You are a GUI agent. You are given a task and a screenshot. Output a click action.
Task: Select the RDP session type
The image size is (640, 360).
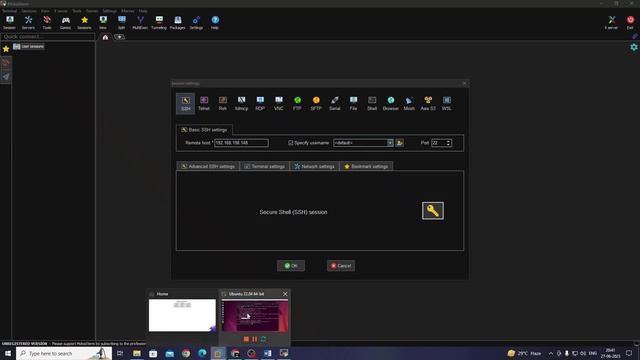(x=260, y=103)
